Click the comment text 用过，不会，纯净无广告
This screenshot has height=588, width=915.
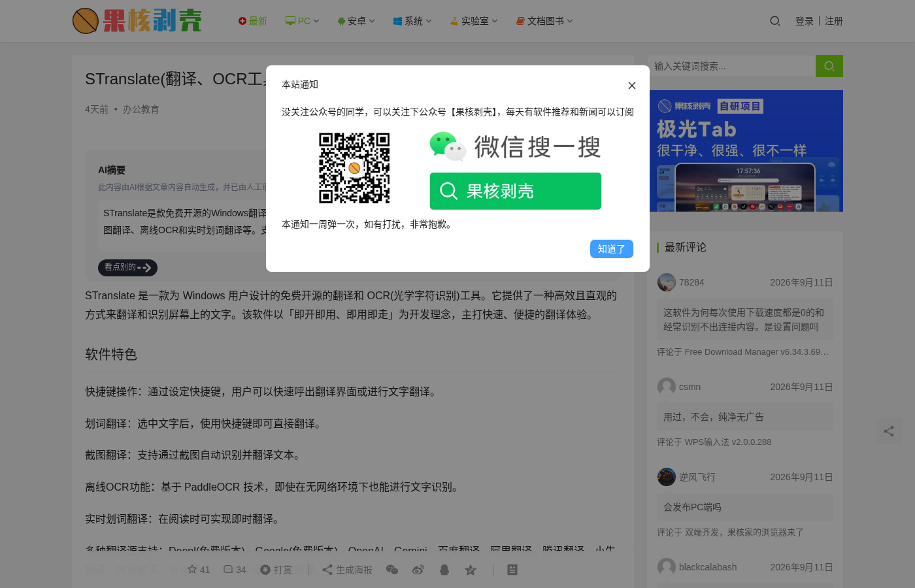pos(714,417)
